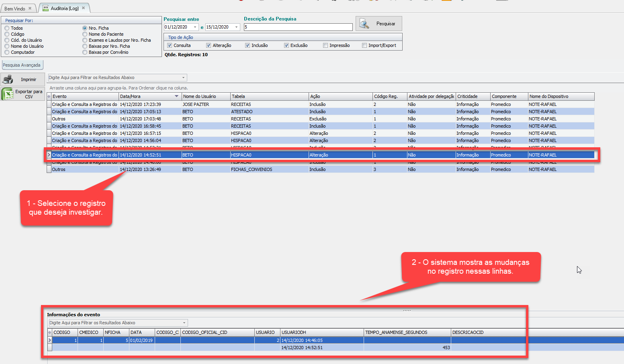Select the Todos radio button
Image resolution: width=624 pixels, height=364 pixels.
point(7,28)
